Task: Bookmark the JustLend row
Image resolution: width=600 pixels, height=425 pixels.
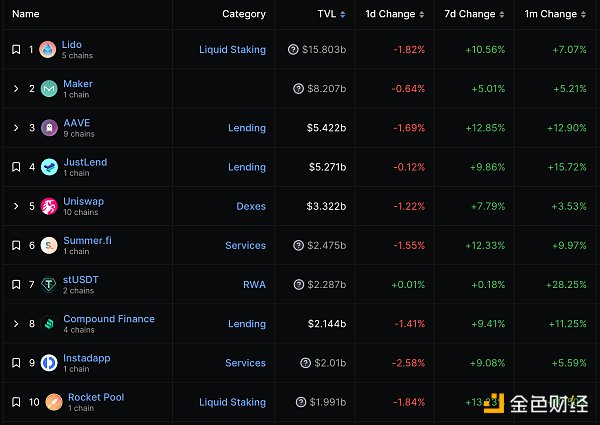Action: [x=16, y=167]
